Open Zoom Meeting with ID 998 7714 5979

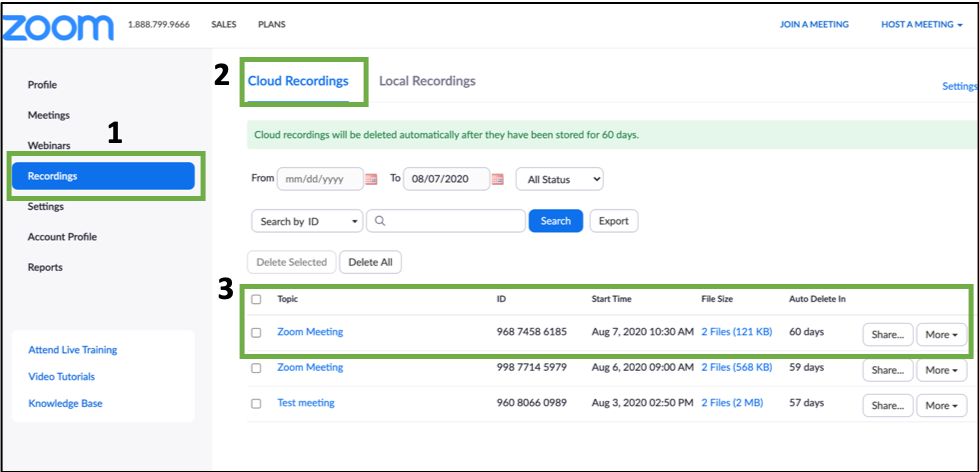tap(310, 367)
